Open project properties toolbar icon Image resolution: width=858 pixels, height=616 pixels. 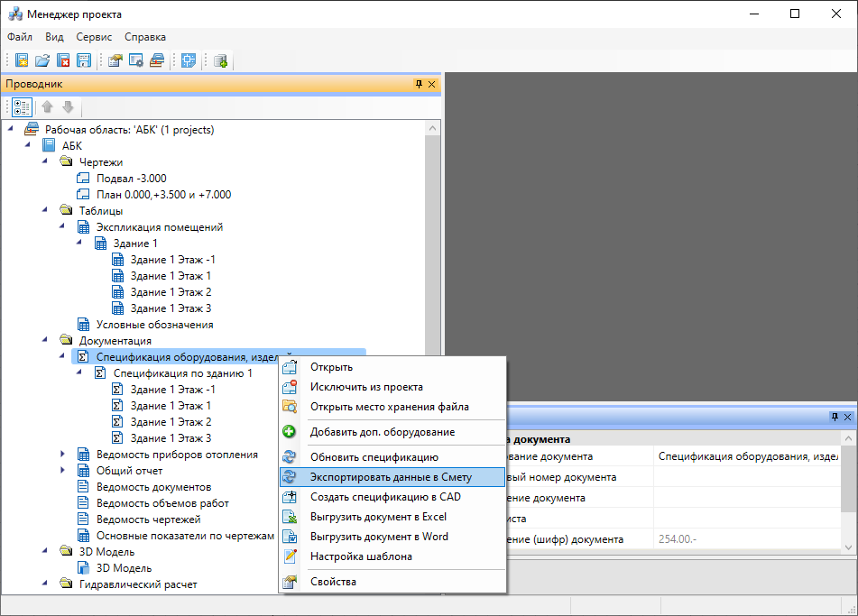coord(115,60)
